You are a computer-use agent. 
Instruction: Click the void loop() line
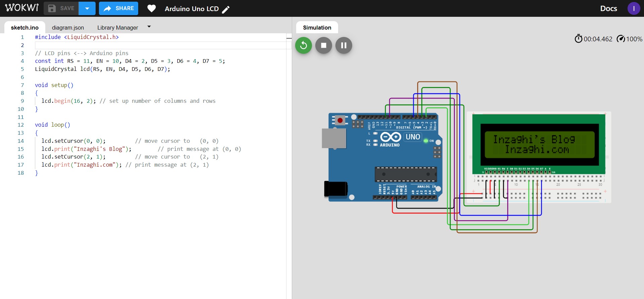pyautogui.click(x=52, y=125)
